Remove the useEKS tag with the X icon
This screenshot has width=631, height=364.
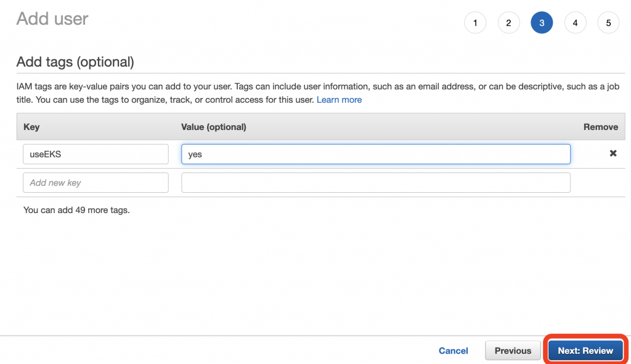(613, 153)
